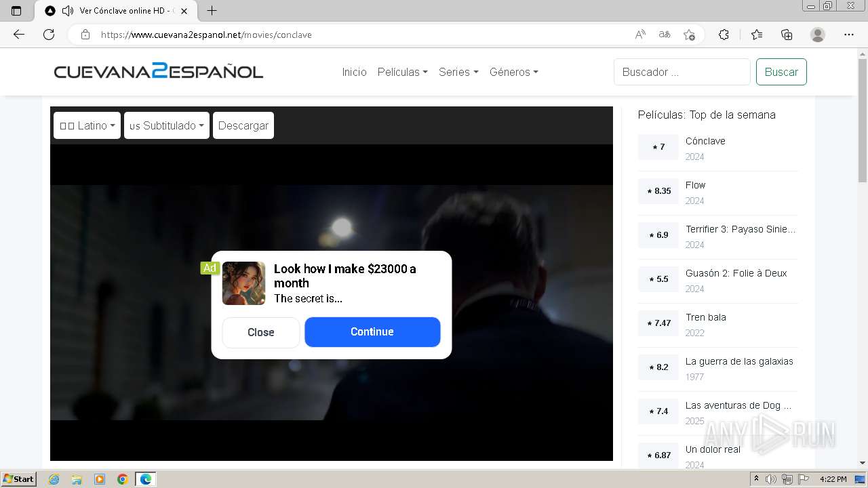Open the tab actions menu icon
This screenshot has width=868, height=488.
pyautogui.click(x=16, y=11)
